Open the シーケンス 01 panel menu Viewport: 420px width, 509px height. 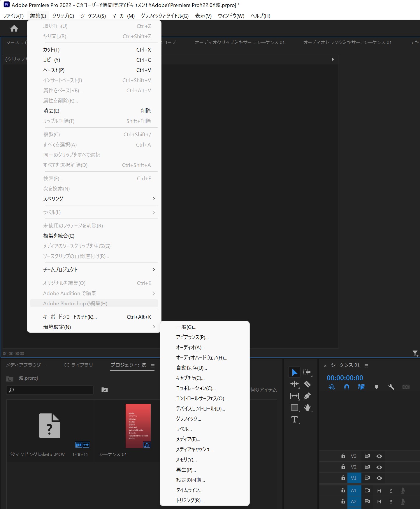coord(366,365)
